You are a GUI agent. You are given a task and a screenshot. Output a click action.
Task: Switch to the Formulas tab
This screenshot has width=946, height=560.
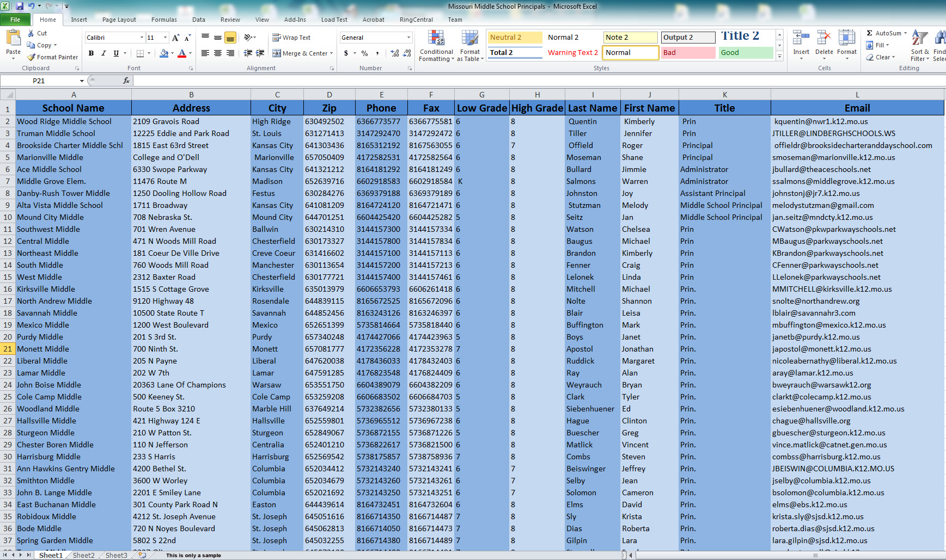coord(164,20)
